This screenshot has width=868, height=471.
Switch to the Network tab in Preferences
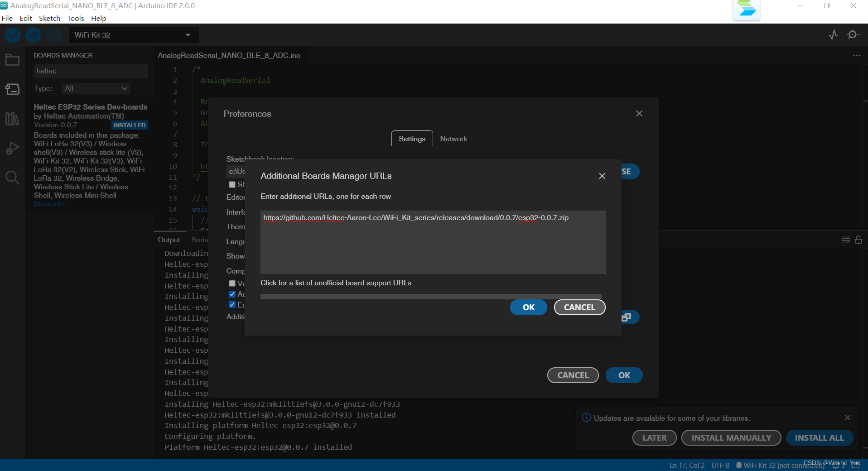pos(453,139)
